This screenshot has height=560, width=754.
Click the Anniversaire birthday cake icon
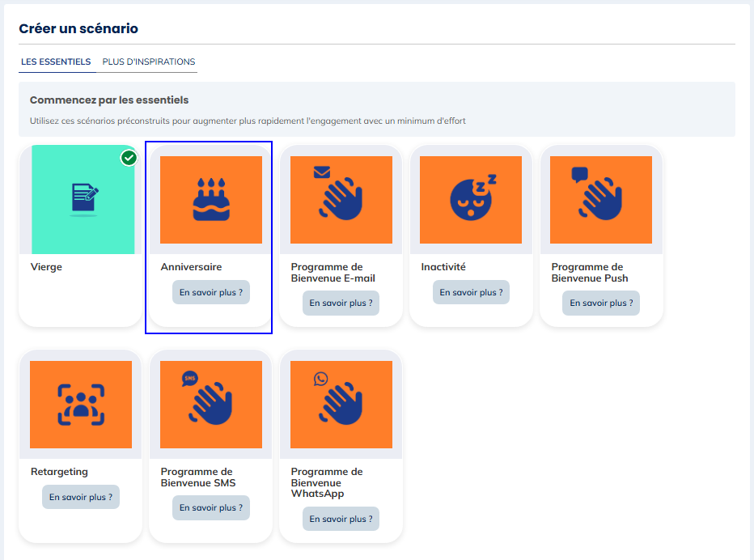[211, 200]
